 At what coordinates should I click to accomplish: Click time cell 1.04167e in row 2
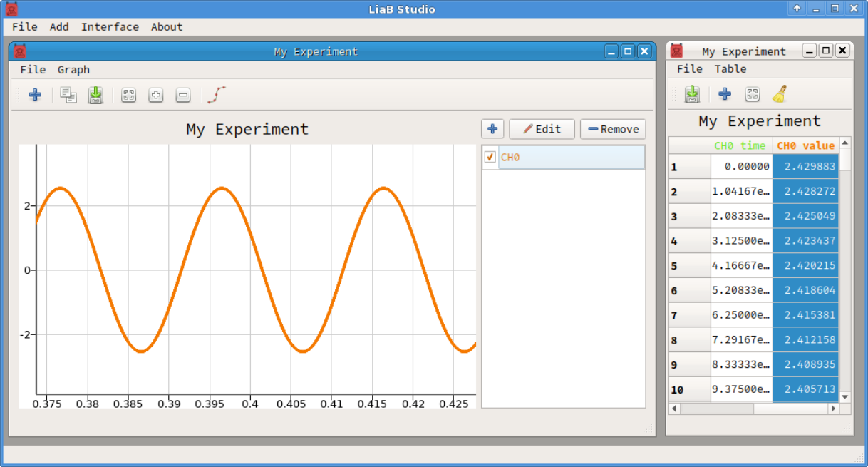[742, 191]
